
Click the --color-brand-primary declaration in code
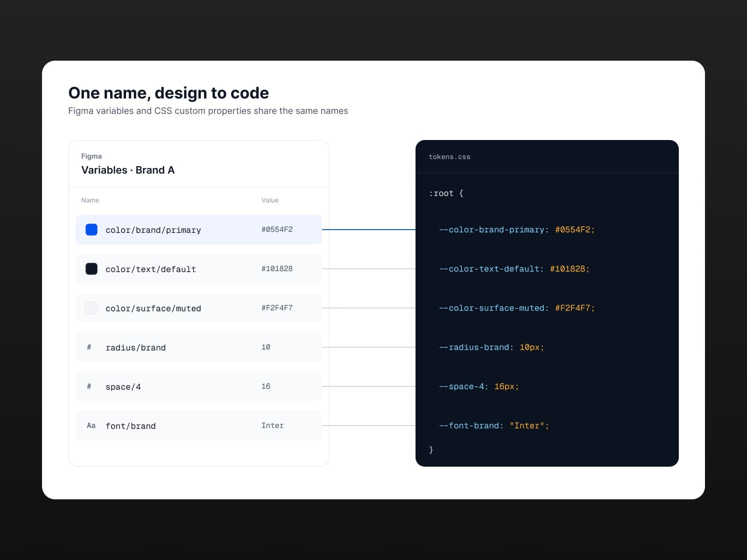tap(517, 230)
